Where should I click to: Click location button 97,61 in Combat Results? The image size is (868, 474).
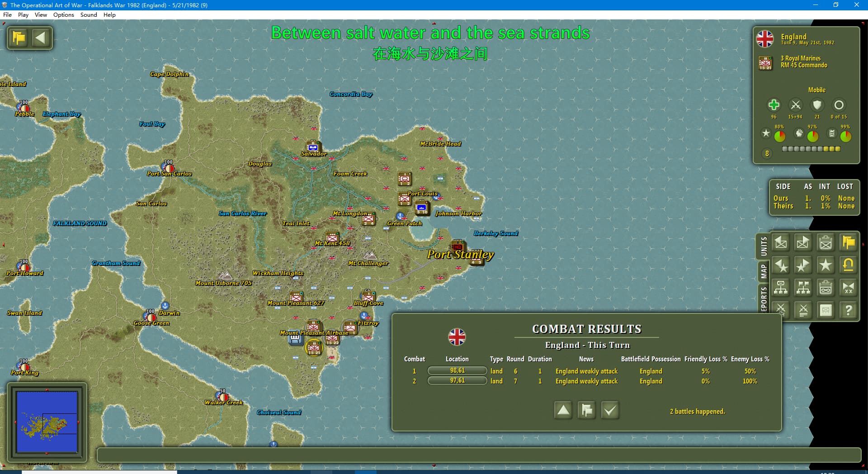457,380
